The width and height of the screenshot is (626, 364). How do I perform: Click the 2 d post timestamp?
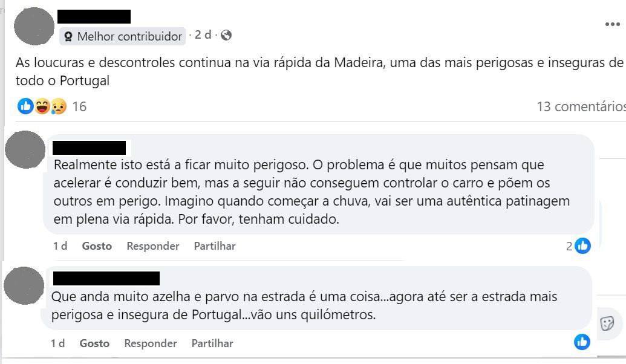tap(203, 35)
